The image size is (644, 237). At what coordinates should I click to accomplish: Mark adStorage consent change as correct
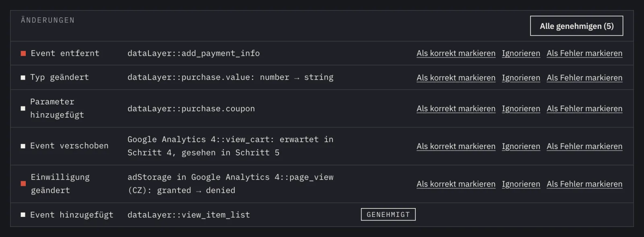pos(456,184)
